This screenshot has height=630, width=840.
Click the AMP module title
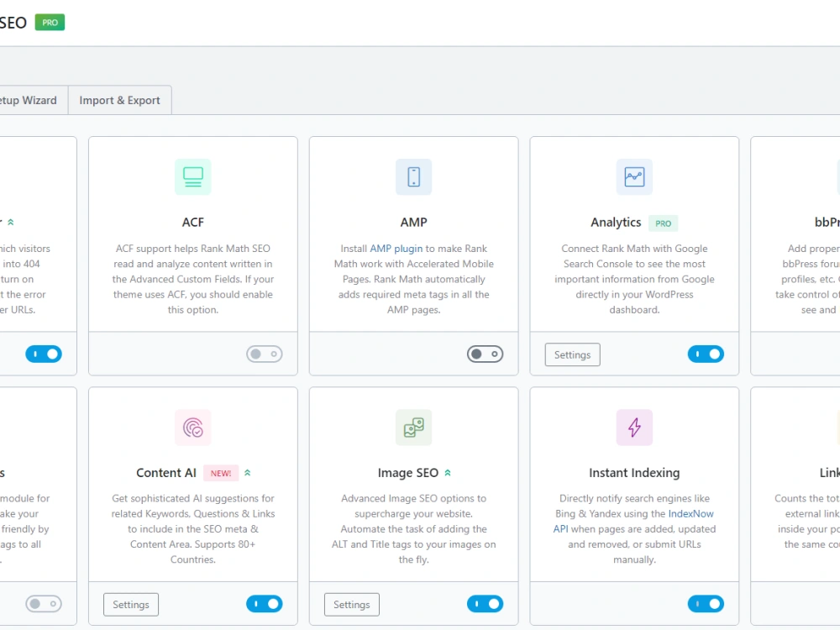(413, 223)
